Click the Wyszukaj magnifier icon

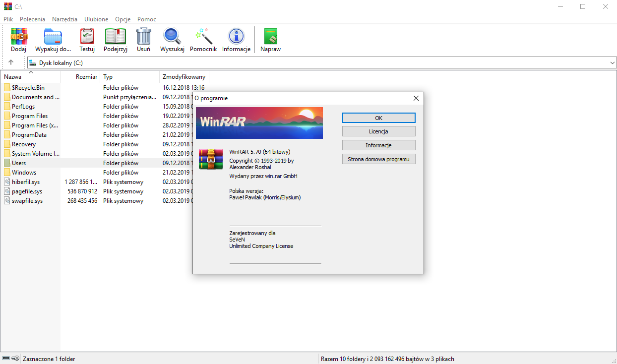(172, 36)
